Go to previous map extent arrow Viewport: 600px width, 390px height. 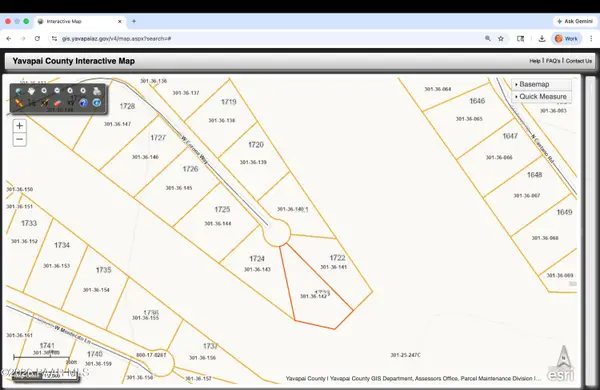click(70, 91)
